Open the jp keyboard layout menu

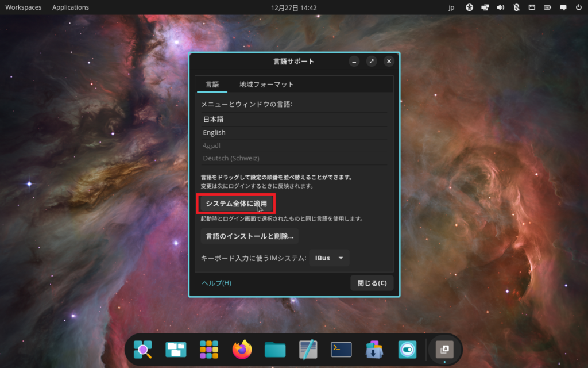[x=451, y=7]
